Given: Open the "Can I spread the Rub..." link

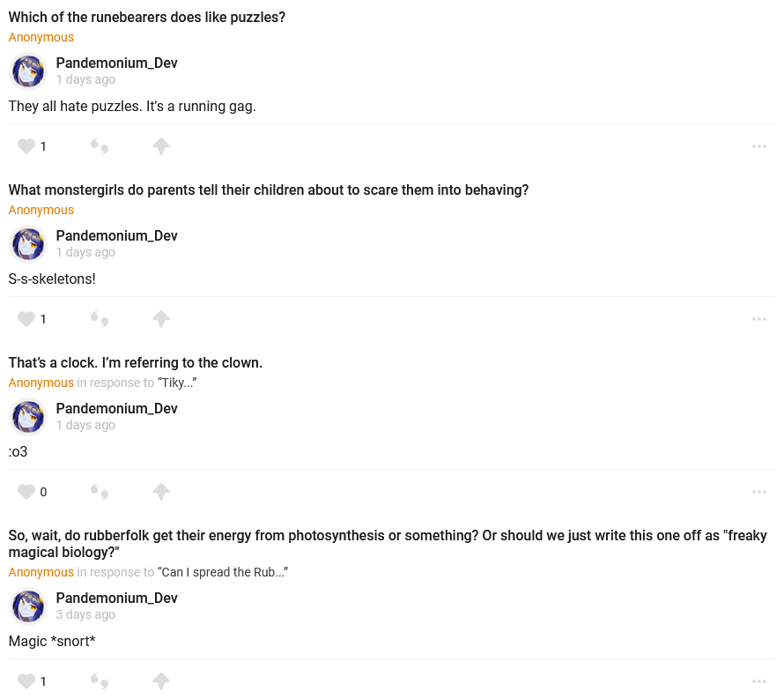Looking at the screenshot, I should click(x=223, y=572).
